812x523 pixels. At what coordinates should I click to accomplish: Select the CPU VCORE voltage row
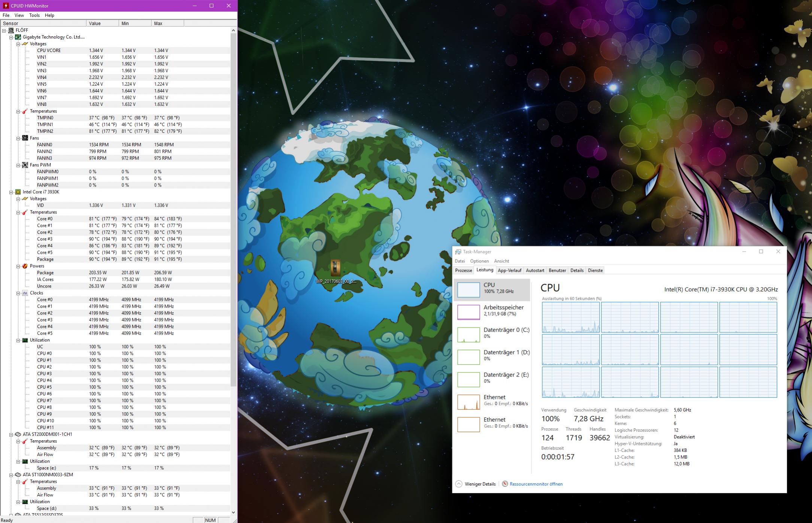(x=115, y=51)
